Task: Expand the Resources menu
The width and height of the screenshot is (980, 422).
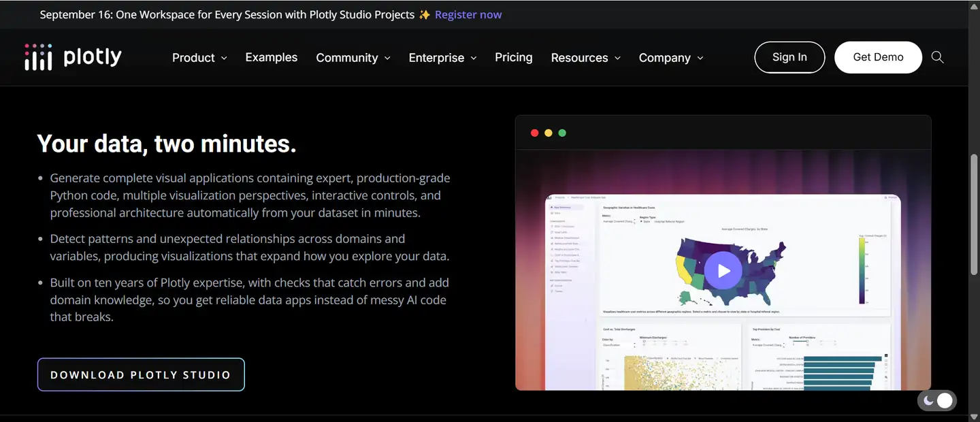Action: pos(585,58)
